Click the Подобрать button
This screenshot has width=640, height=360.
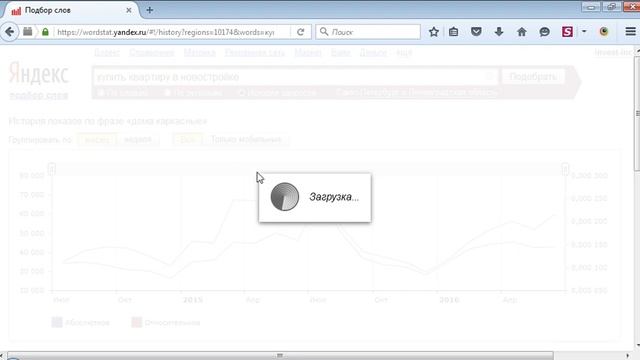pos(533,77)
